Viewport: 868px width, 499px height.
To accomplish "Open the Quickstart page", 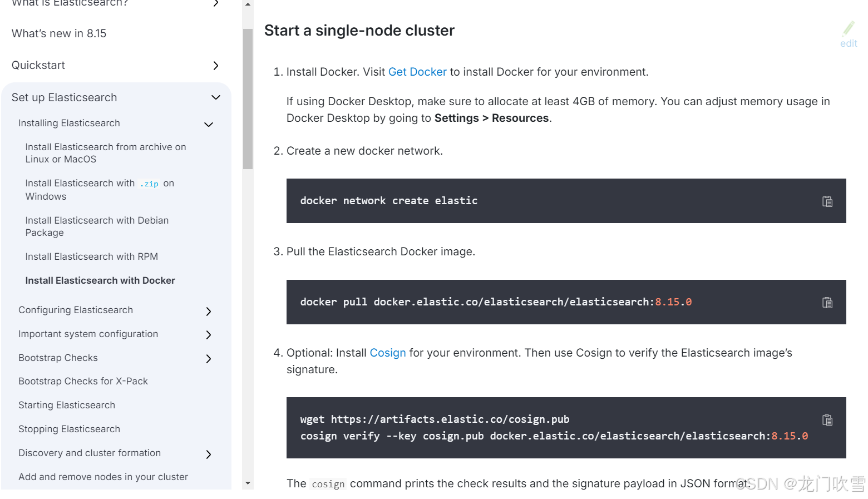I will click(38, 65).
